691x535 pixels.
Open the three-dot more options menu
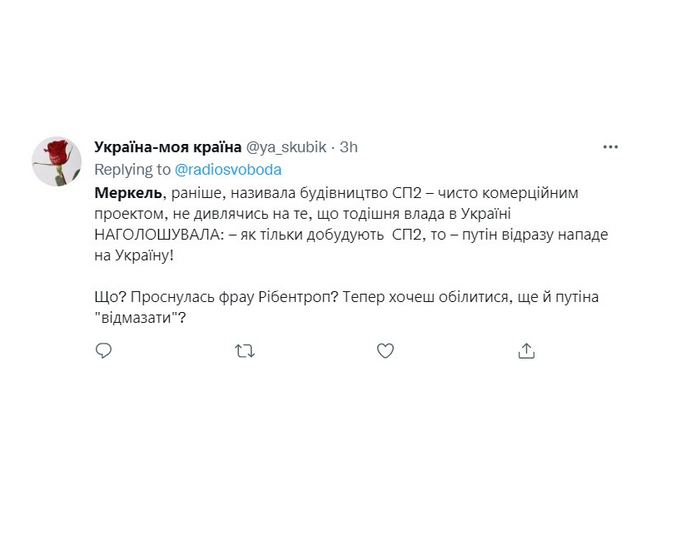pyautogui.click(x=610, y=147)
